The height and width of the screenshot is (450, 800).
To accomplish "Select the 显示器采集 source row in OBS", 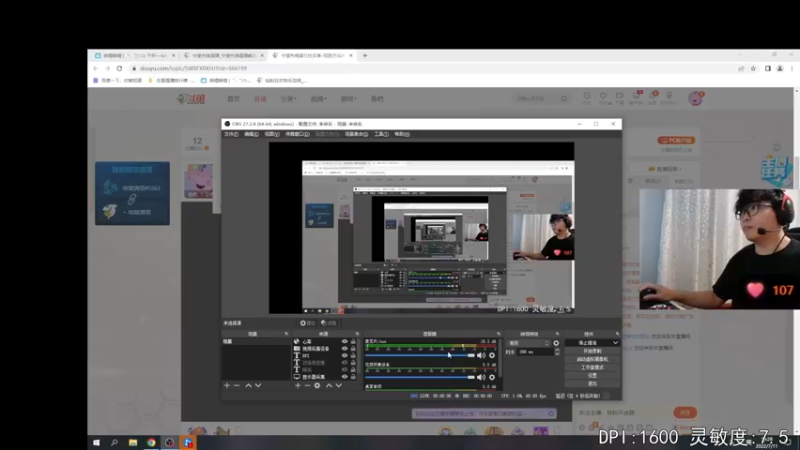I will 324,377.
